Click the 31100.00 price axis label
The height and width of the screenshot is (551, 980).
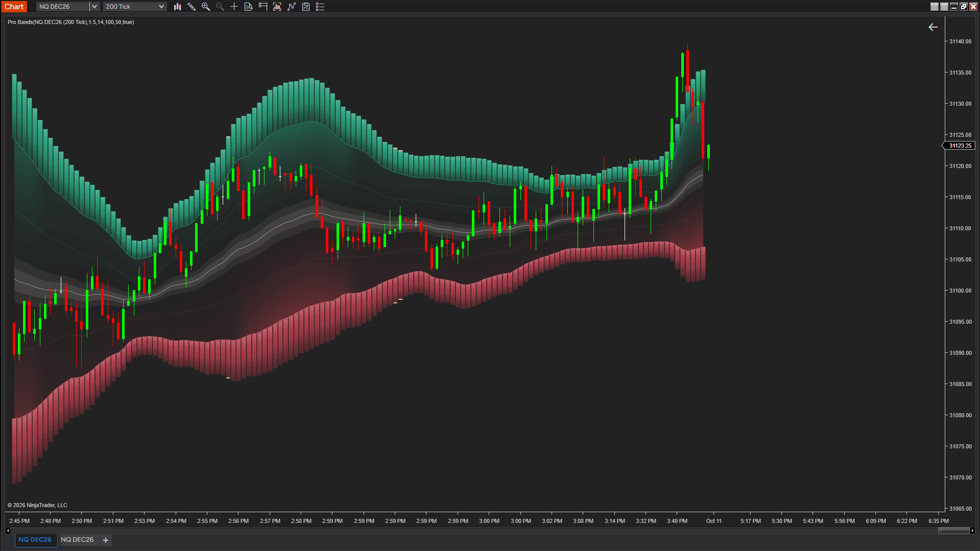click(x=960, y=291)
